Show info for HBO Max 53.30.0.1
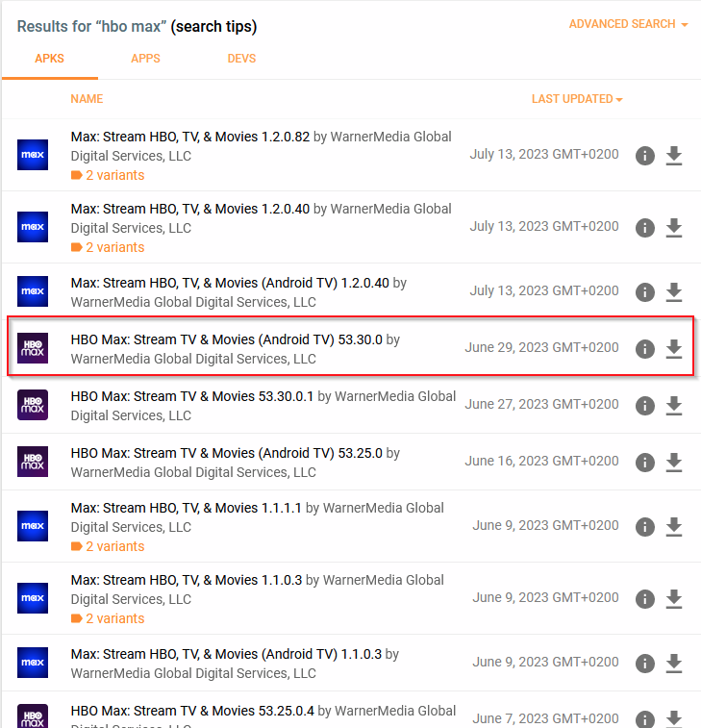The width and height of the screenshot is (701, 728). (645, 405)
